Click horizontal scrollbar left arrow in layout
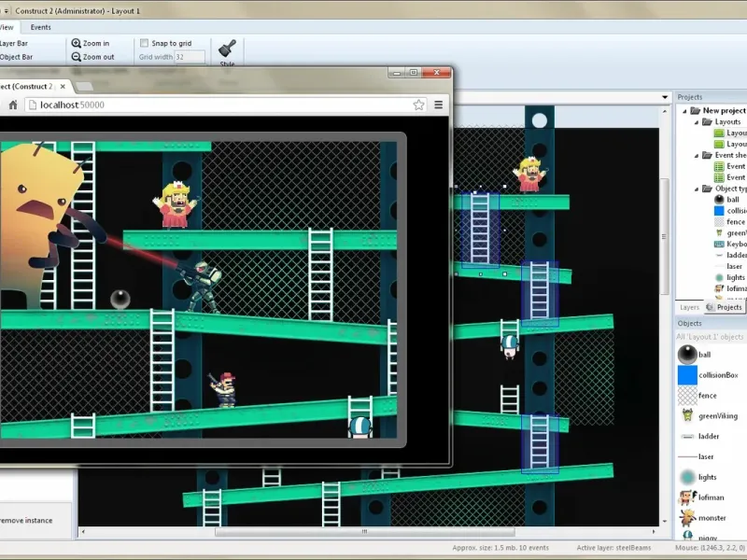This screenshot has width=747, height=560. pos(83,531)
